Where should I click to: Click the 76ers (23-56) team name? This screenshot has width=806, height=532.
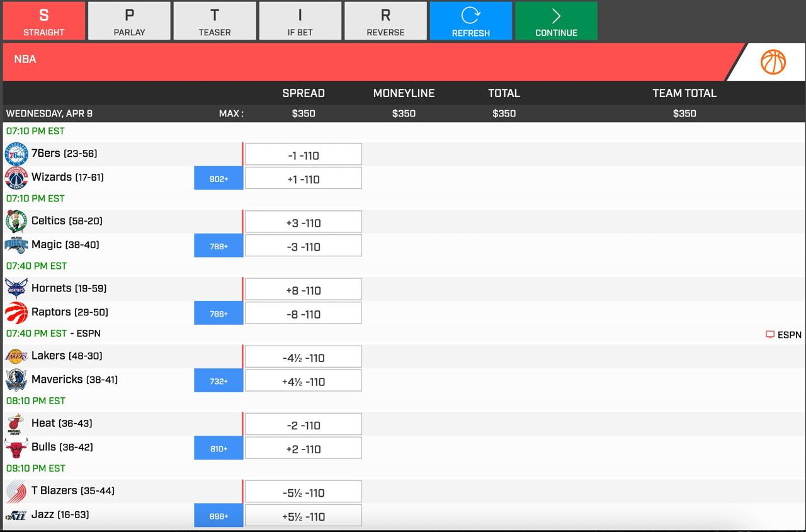click(64, 153)
